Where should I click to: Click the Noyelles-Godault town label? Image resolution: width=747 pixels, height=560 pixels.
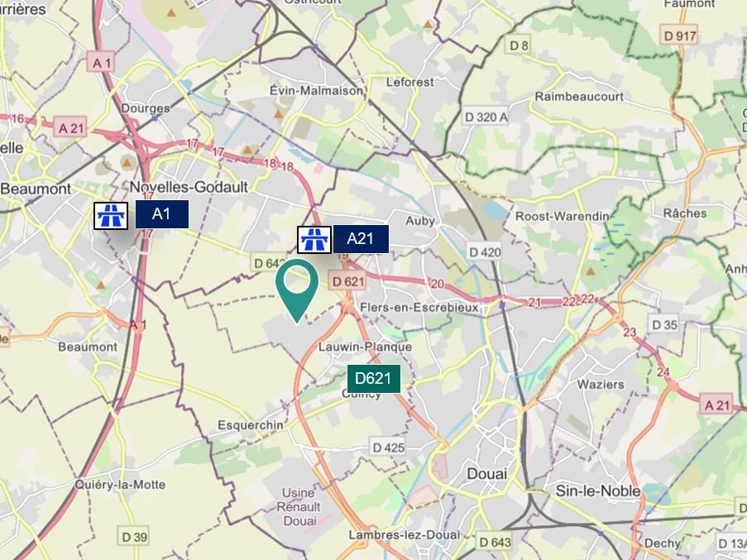pyautogui.click(x=189, y=187)
